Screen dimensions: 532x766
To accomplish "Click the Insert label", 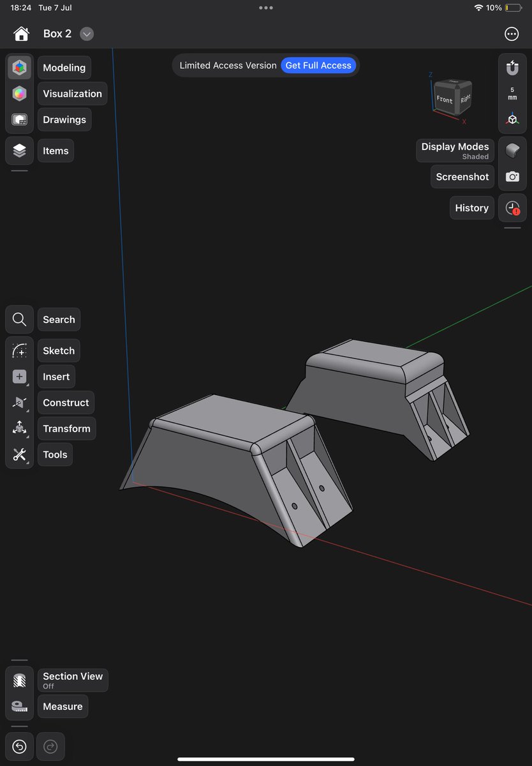I will pyautogui.click(x=56, y=377).
